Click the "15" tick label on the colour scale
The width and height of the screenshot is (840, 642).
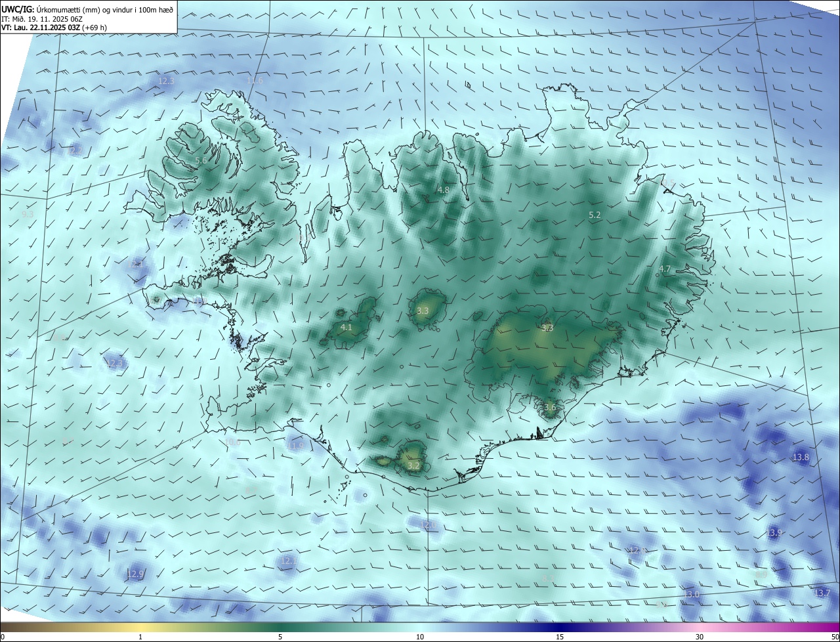coord(560,637)
